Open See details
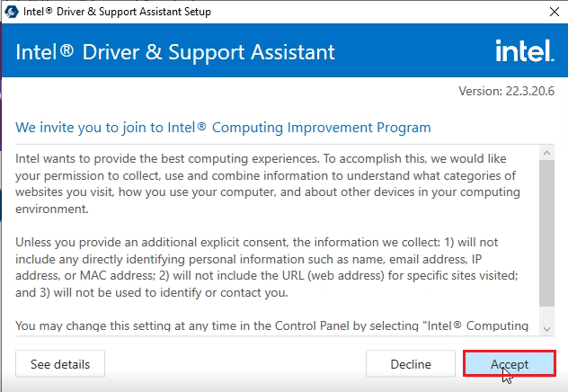 point(60,364)
